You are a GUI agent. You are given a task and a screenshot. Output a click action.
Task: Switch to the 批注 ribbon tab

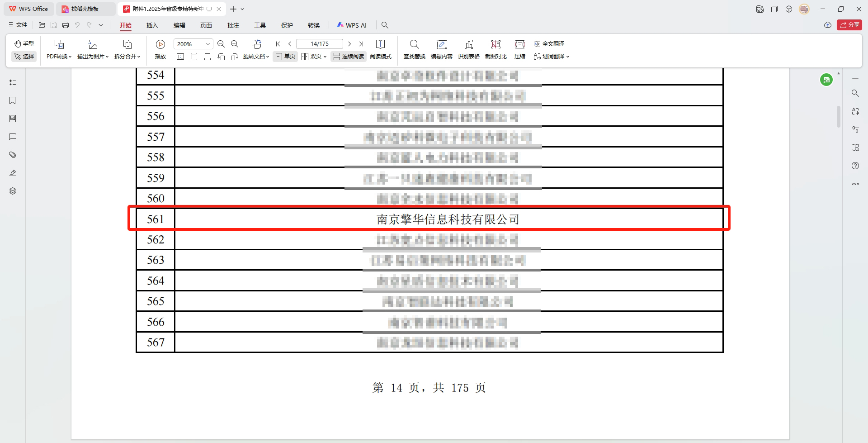point(233,25)
